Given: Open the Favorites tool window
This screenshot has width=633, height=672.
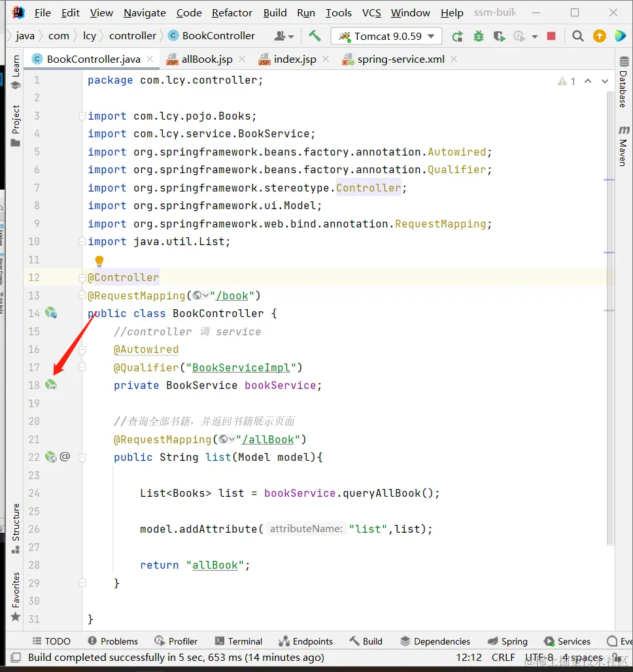Looking at the screenshot, I should point(16,597).
